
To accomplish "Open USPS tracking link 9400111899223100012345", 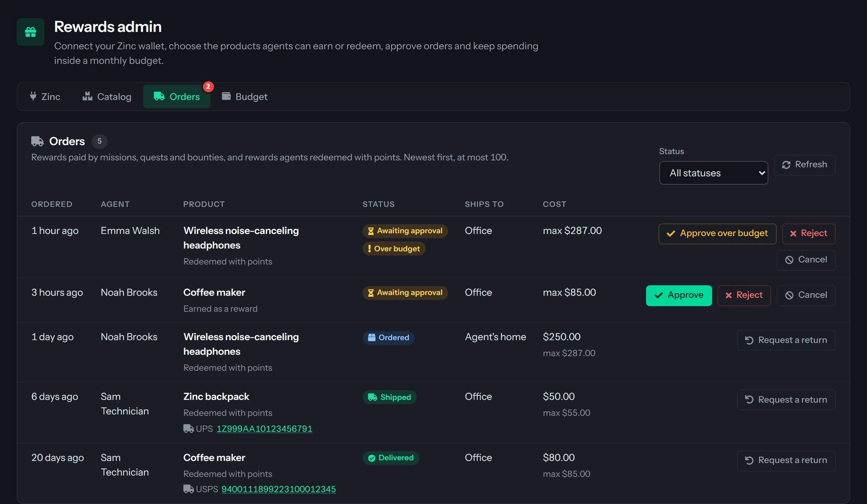I will [x=279, y=489].
